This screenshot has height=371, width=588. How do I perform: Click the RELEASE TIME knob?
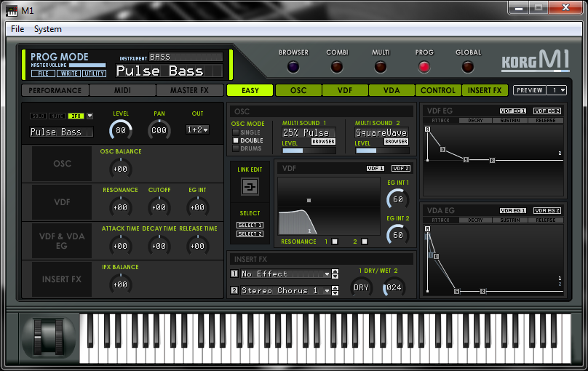[x=197, y=246]
